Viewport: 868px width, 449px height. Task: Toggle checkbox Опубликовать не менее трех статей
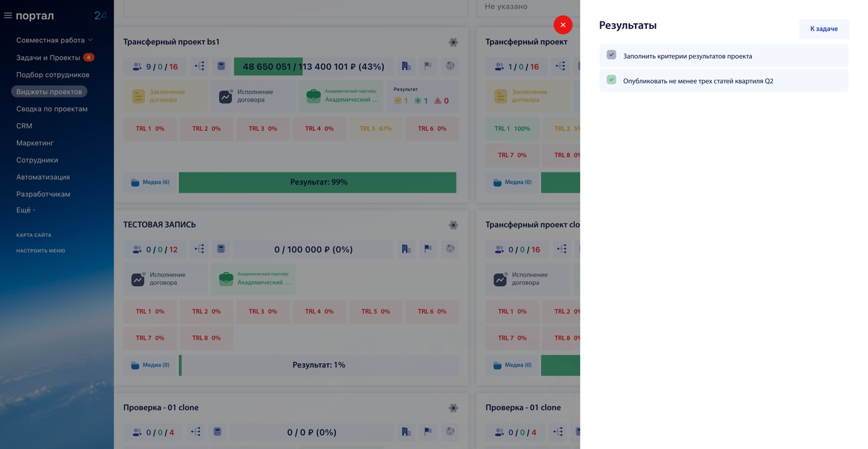611,80
